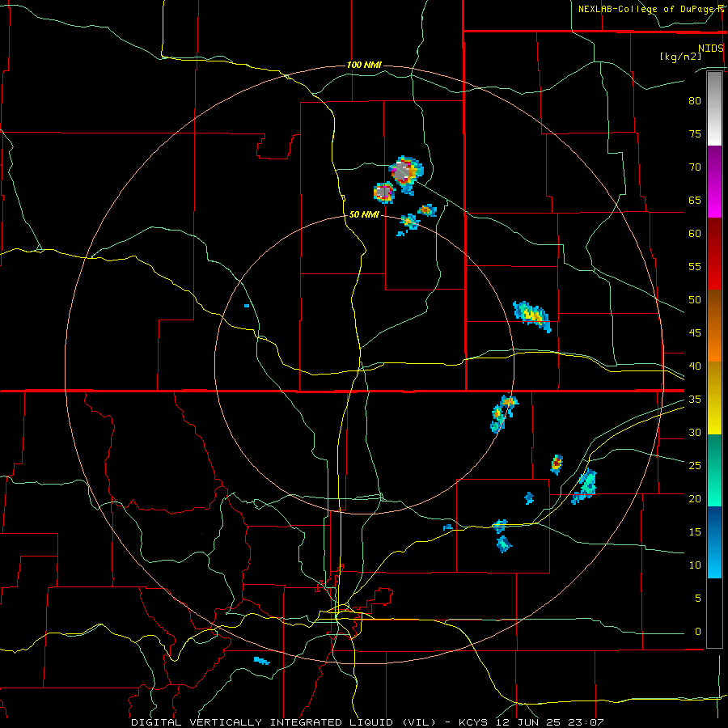The width and height of the screenshot is (728, 728).
Task: Click the "50 NMI" range ring label
Action: pyautogui.click(x=364, y=214)
